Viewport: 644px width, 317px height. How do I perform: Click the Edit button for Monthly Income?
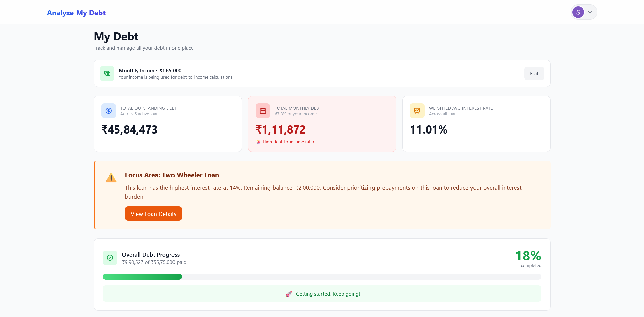click(x=534, y=73)
